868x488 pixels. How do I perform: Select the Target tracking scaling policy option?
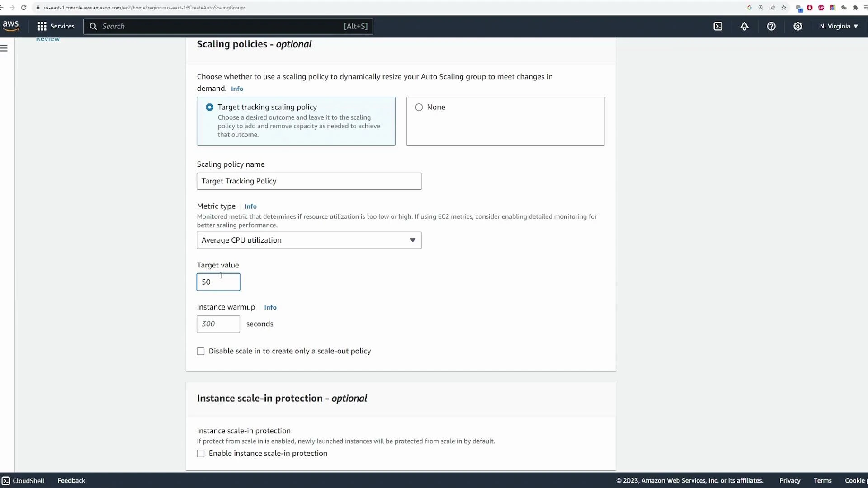pos(209,107)
